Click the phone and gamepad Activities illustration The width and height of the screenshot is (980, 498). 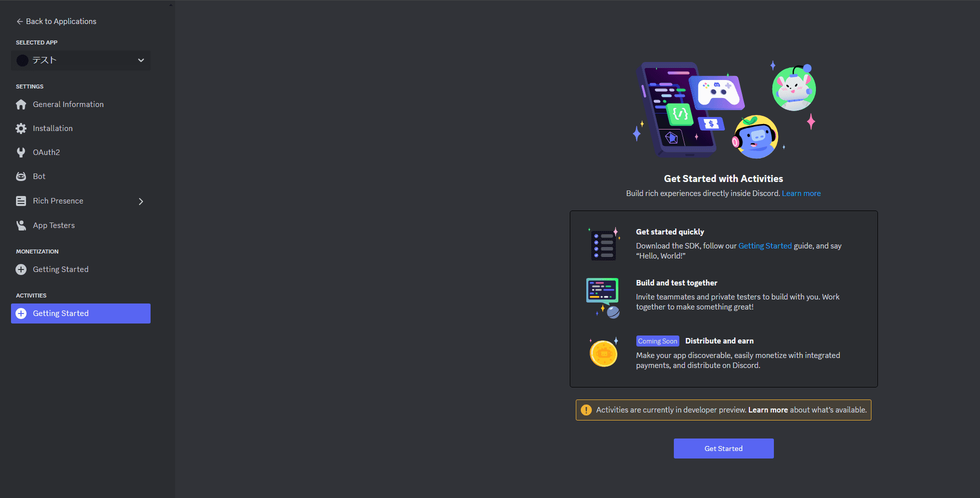click(690, 110)
